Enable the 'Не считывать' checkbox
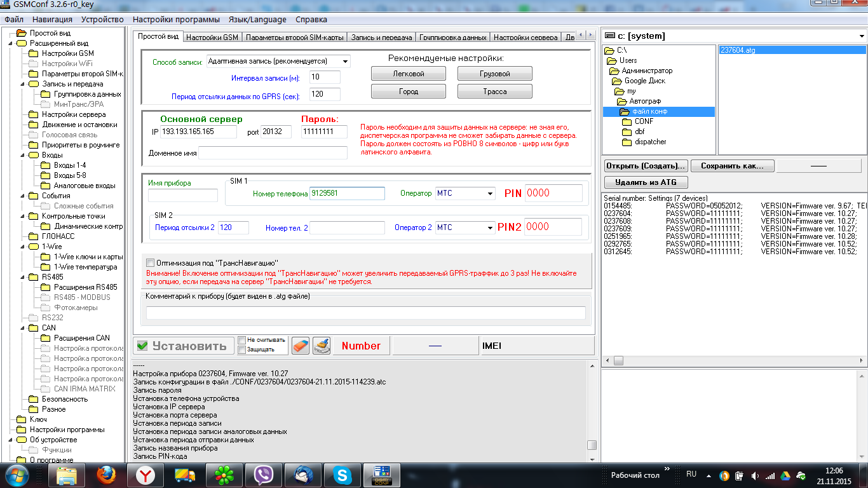The height and width of the screenshot is (488, 868). pos(241,340)
